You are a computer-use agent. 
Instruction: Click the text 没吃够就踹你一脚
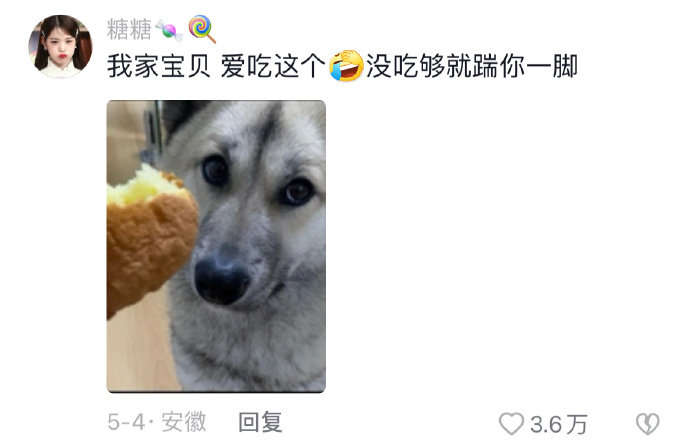[472, 66]
